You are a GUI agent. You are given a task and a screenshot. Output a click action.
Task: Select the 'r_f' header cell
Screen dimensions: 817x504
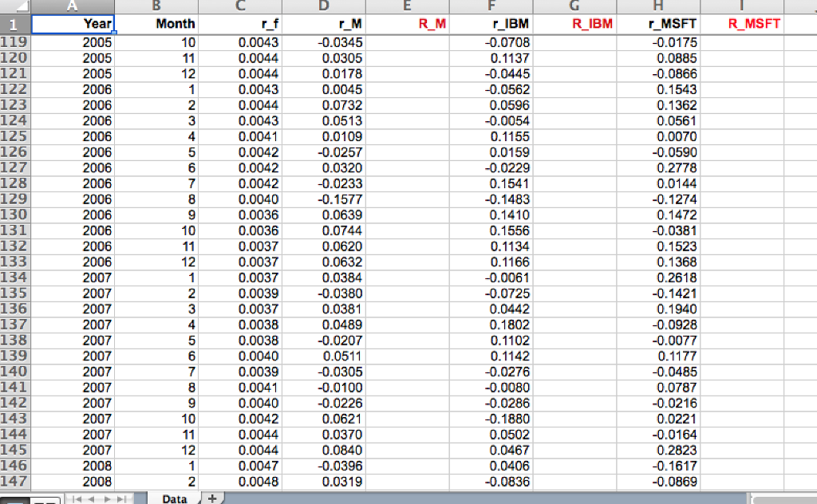(x=240, y=24)
